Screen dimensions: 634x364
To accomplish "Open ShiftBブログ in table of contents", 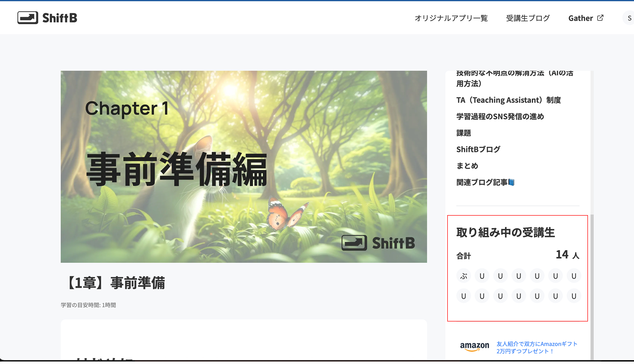I will (x=478, y=150).
